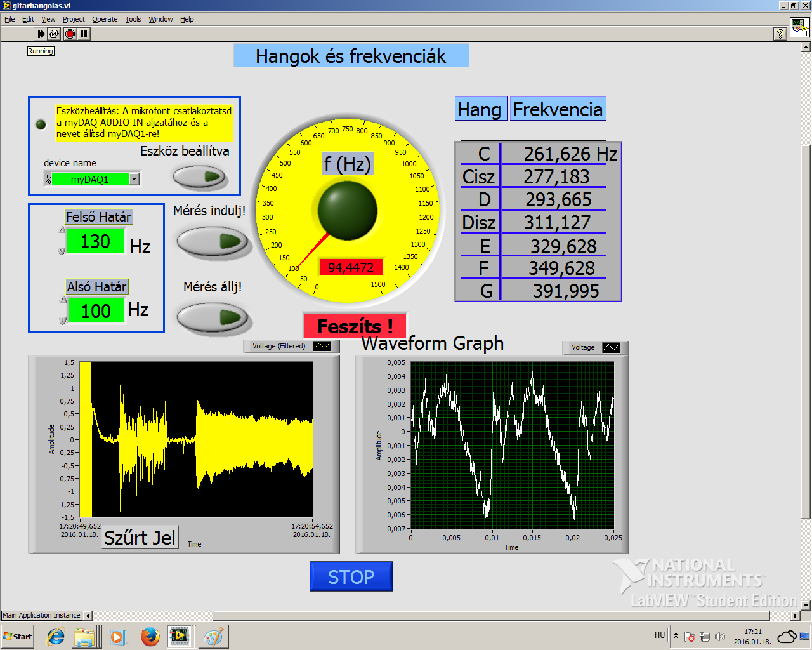Viewport: 812px width, 650px height.
Task: Click the Run arrow toolbar icon
Action: 40,34
